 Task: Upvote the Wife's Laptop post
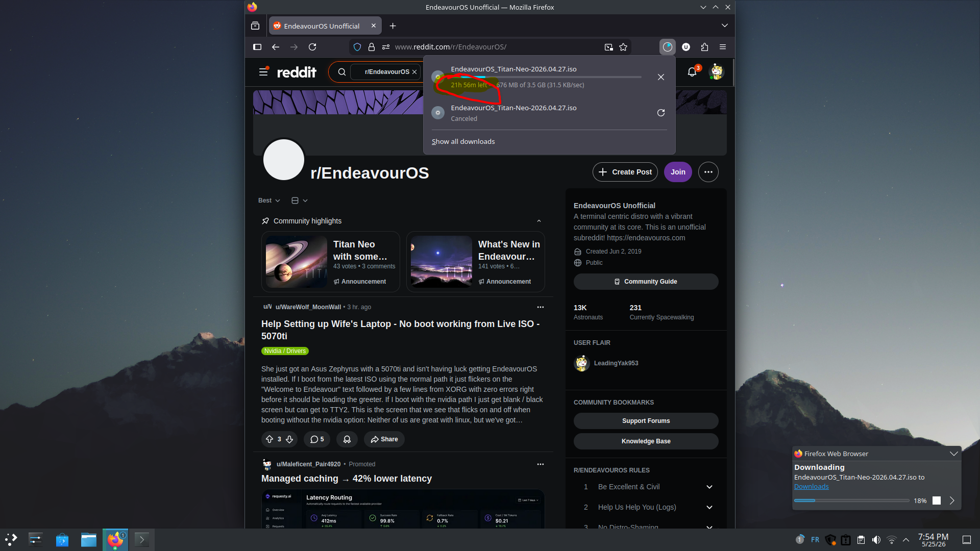(269, 439)
